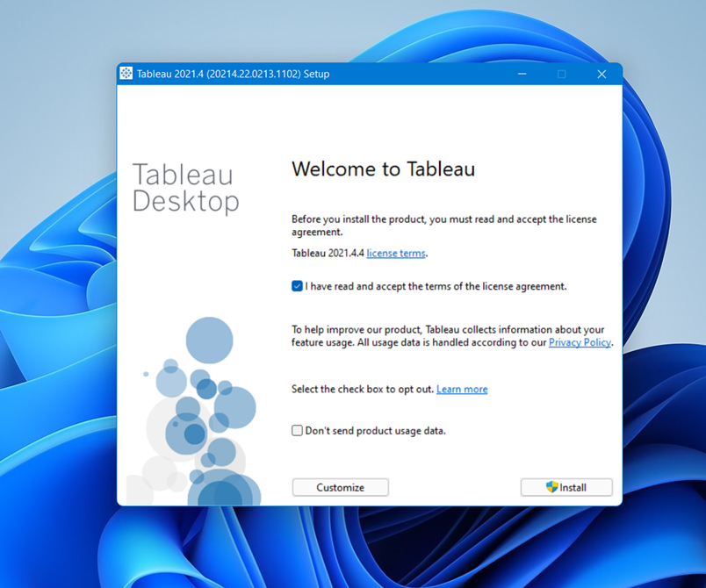Open the license terms link

click(395, 253)
